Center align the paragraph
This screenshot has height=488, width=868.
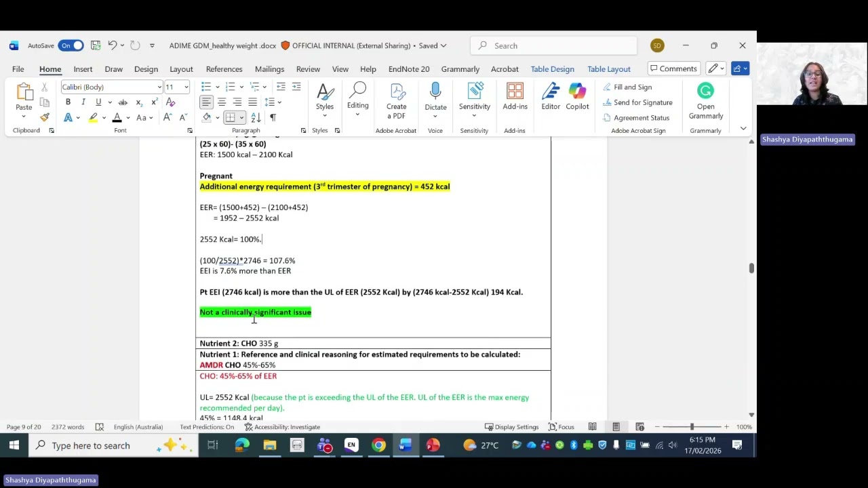click(x=222, y=102)
